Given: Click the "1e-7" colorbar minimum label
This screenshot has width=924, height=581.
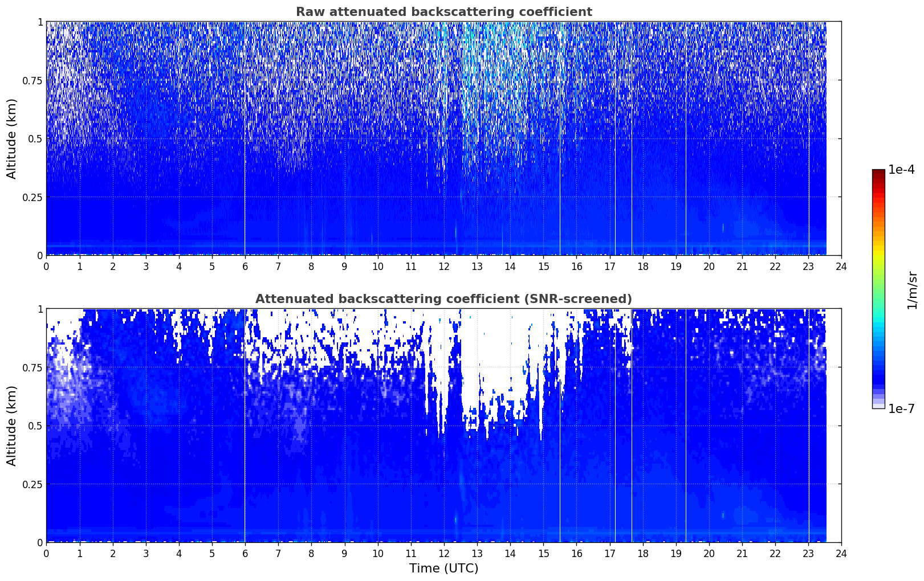Looking at the screenshot, I should [x=901, y=409].
